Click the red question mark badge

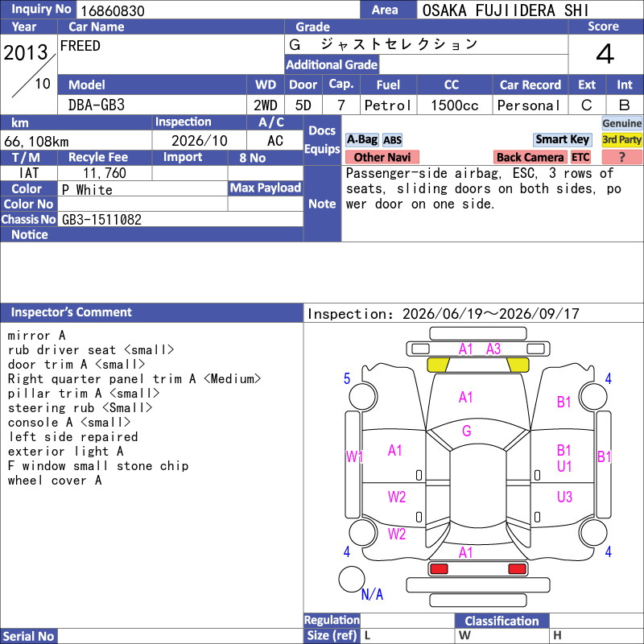[x=621, y=157]
